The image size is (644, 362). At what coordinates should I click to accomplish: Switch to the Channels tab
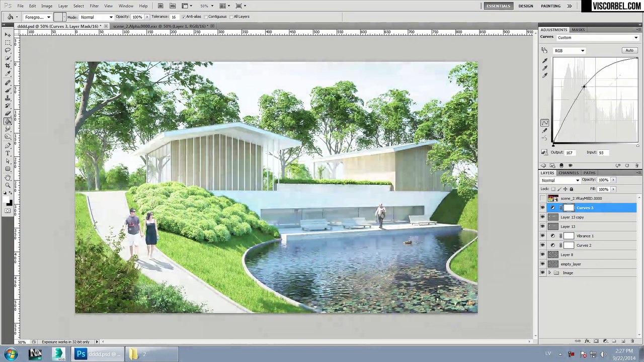click(569, 173)
